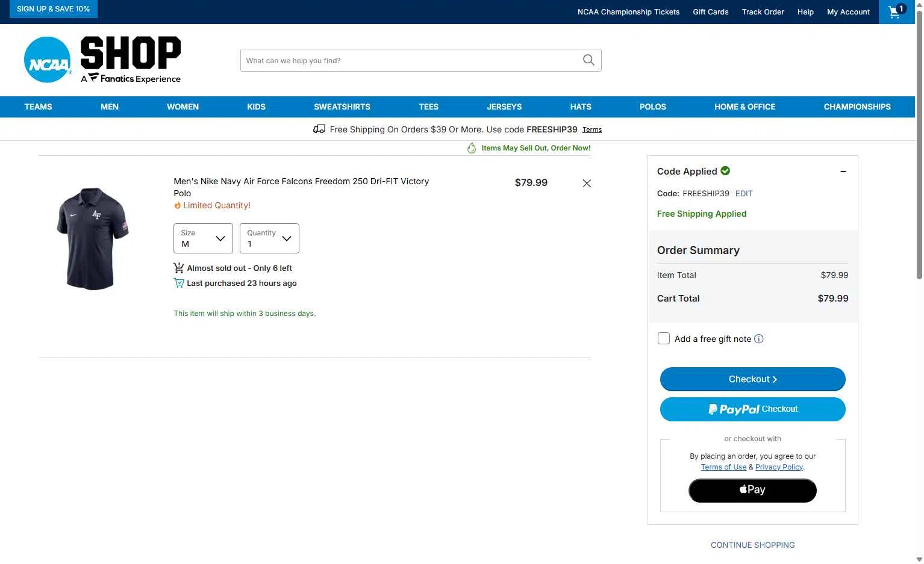Open the HATS menu
The width and height of the screenshot is (924, 564).
click(581, 107)
